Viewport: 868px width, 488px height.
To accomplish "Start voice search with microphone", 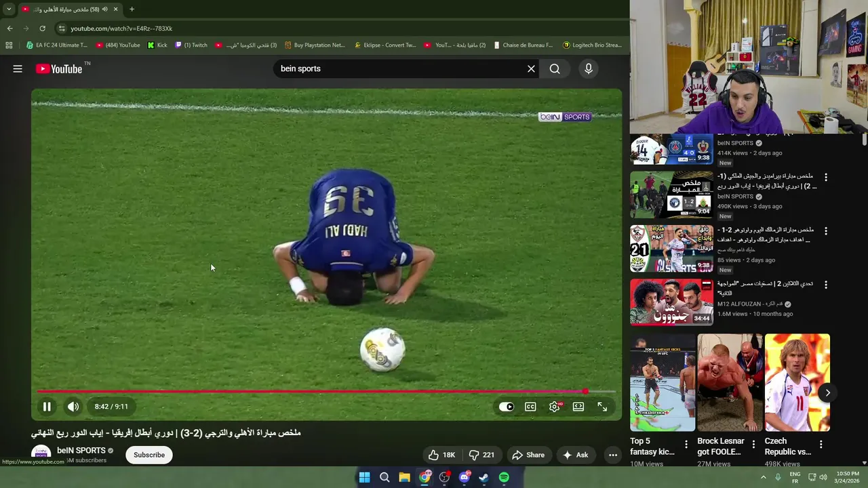I will tap(589, 68).
